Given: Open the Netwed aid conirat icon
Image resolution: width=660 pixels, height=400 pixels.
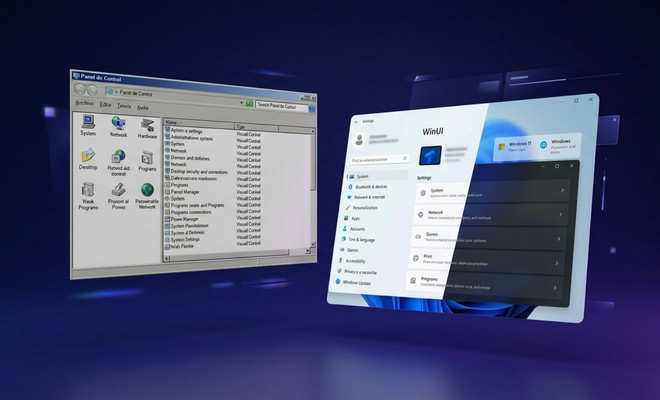Looking at the screenshot, I should pos(118,162).
